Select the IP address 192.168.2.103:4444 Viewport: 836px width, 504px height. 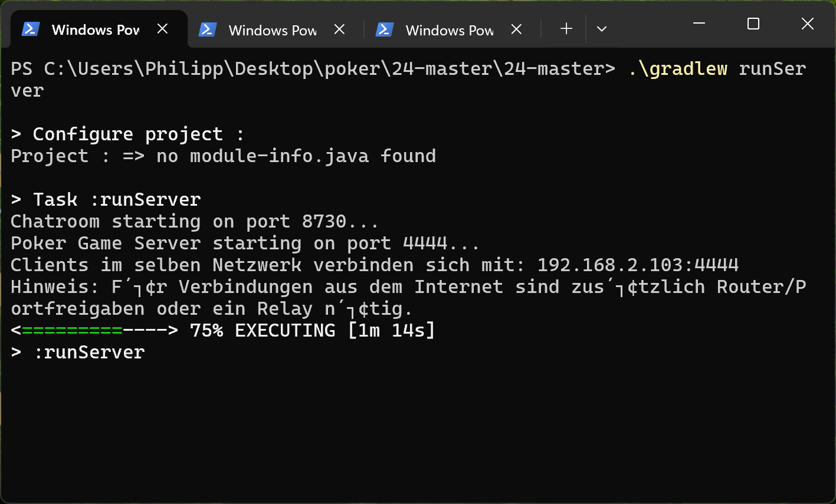pyautogui.click(x=637, y=265)
